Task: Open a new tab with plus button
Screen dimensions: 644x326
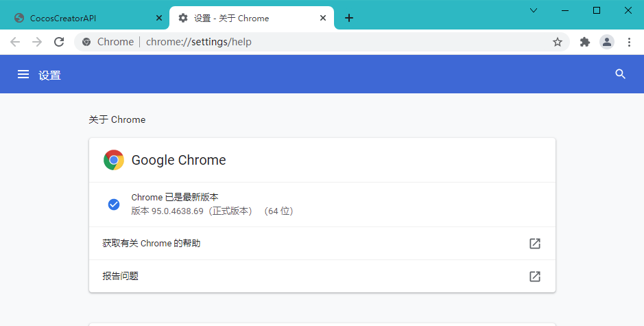Action: 349,19
